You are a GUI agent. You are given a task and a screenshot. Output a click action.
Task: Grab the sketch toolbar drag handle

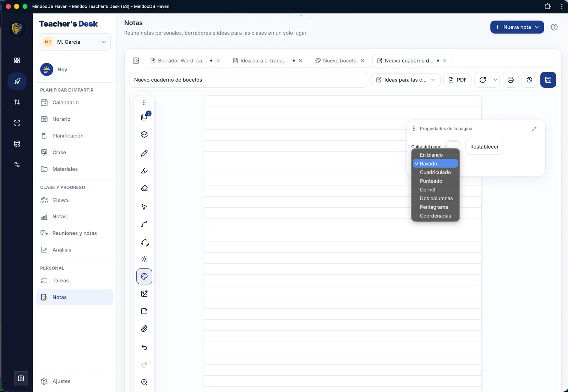144,103
